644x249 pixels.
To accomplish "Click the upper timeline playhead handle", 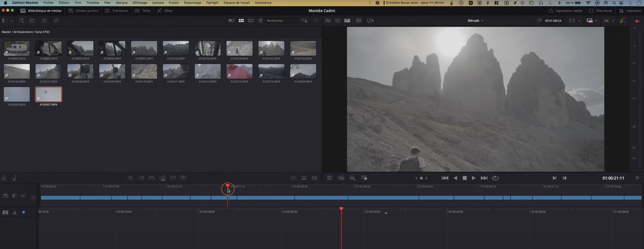I will point(227,185).
